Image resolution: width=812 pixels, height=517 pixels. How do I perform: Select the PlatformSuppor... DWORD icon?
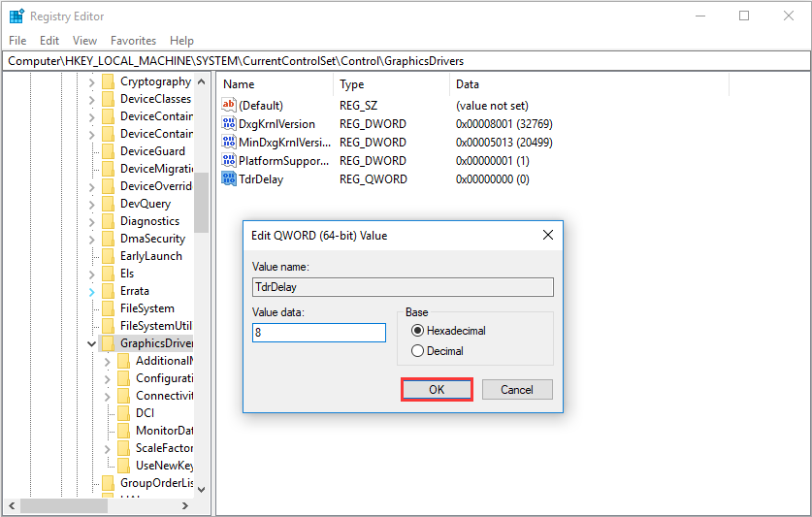(x=228, y=161)
